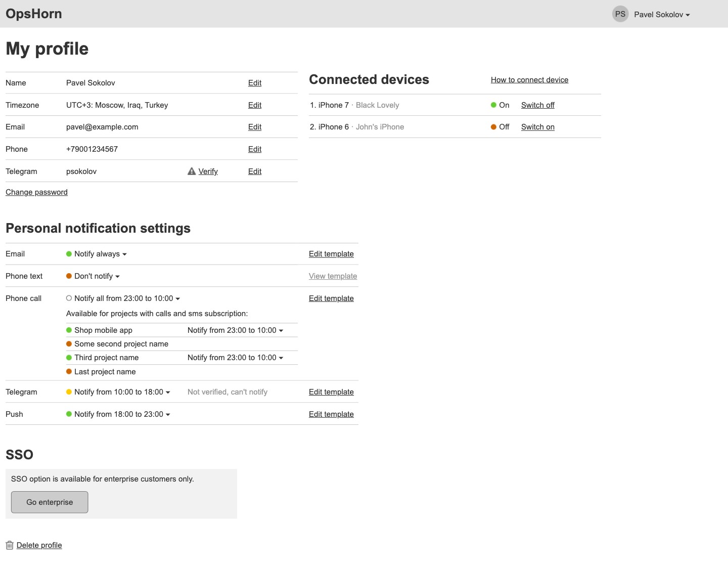Open the Pavel Sokolov user menu
The width and height of the screenshot is (728, 563).
pyautogui.click(x=662, y=15)
